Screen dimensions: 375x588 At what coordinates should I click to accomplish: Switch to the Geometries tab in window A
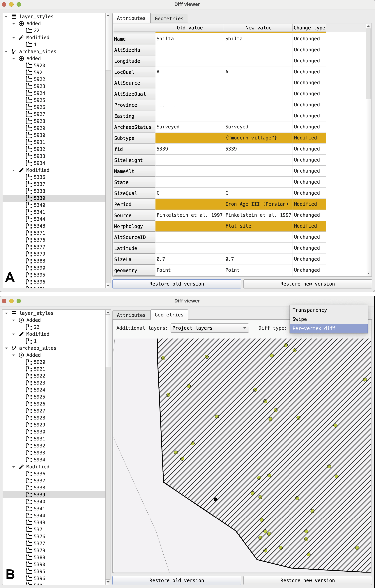[x=169, y=18]
